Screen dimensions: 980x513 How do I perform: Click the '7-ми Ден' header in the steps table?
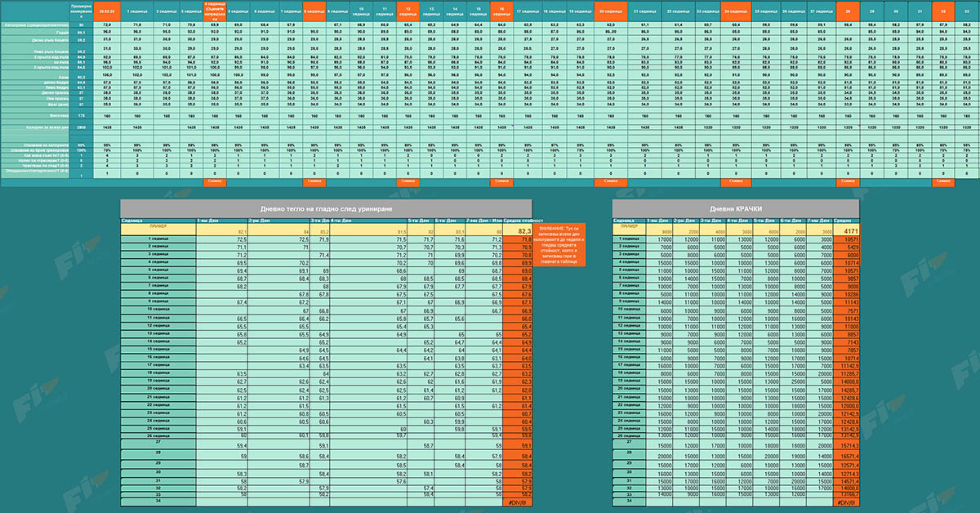click(819, 221)
